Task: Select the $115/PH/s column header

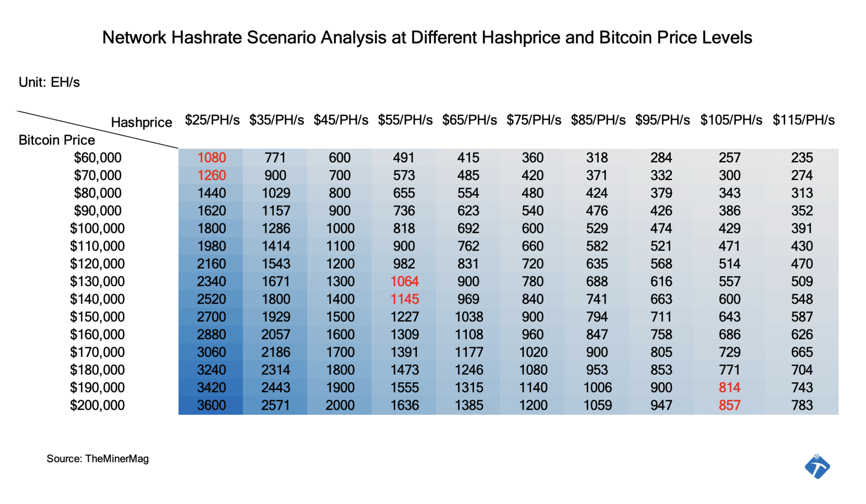Action: (803, 120)
